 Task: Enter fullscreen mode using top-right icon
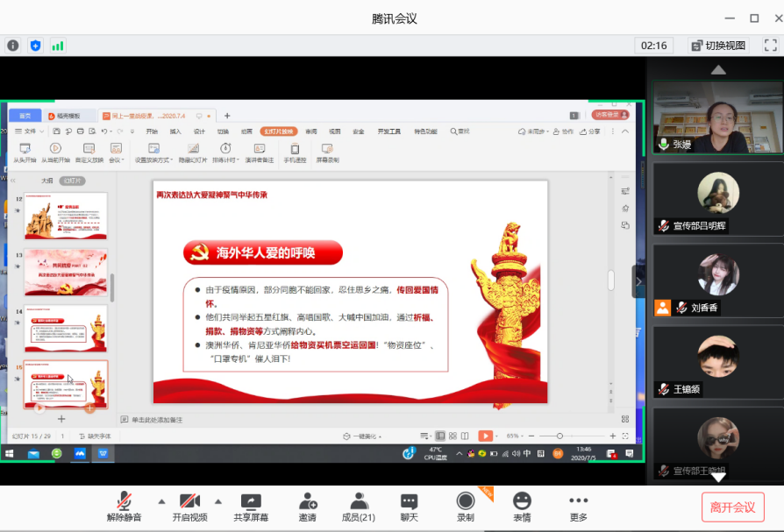click(x=770, y=46)
